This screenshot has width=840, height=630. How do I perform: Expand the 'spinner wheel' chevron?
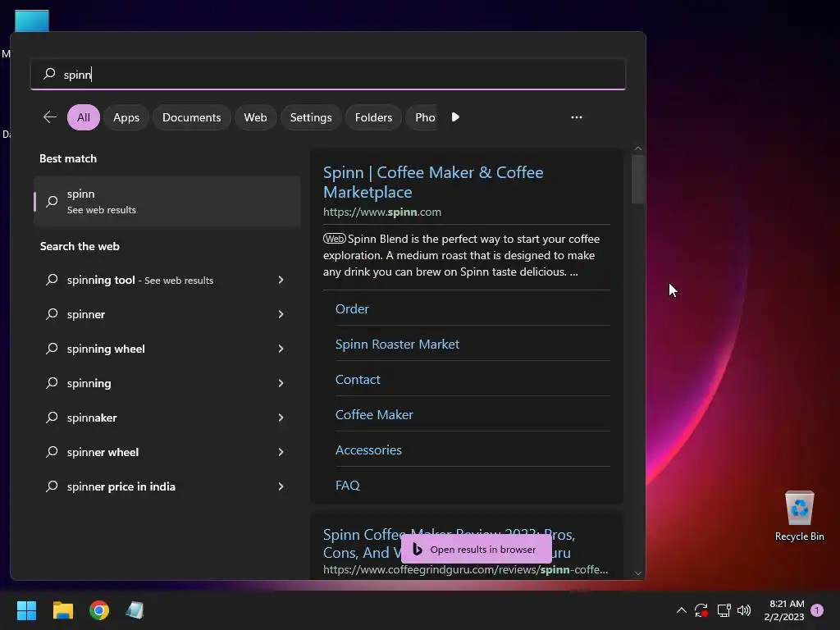coord(281,452)
